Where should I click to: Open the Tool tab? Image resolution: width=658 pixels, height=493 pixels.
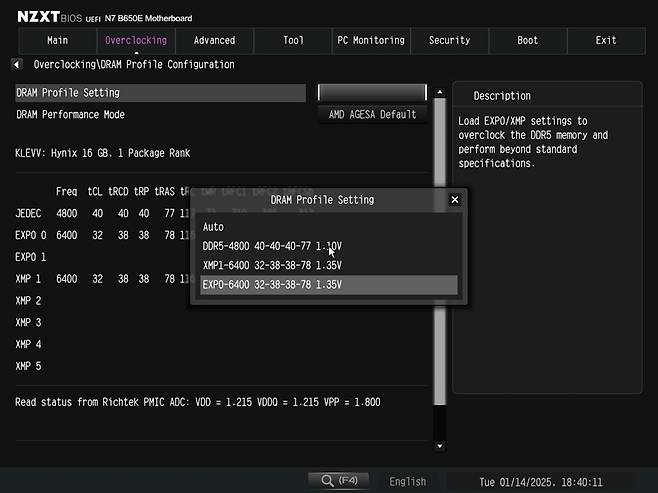[293, 41]
